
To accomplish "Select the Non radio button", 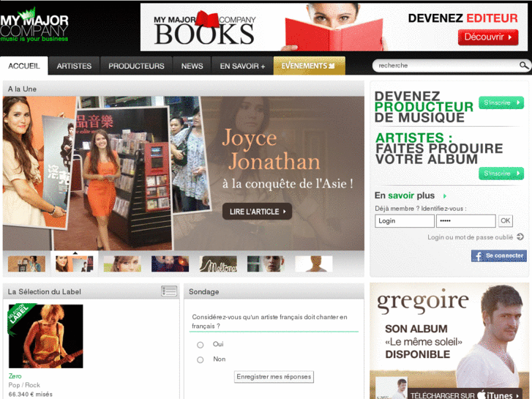I will tap(201, 360).
